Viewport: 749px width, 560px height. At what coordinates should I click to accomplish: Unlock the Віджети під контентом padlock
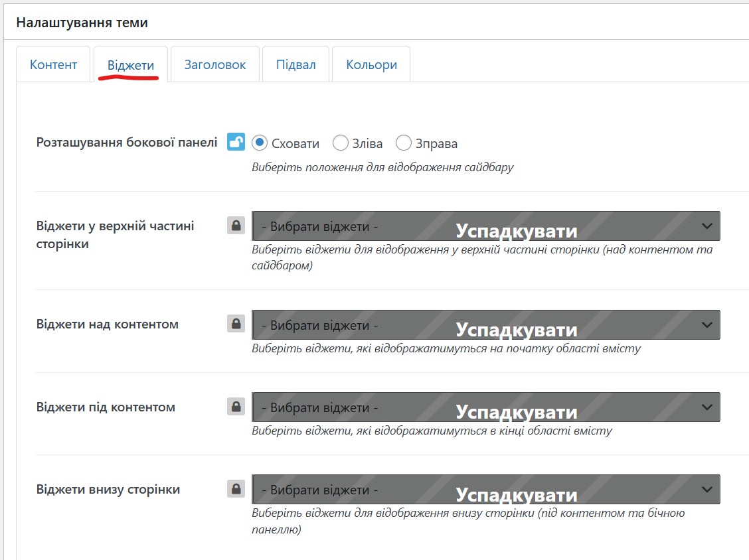(236, 407)
